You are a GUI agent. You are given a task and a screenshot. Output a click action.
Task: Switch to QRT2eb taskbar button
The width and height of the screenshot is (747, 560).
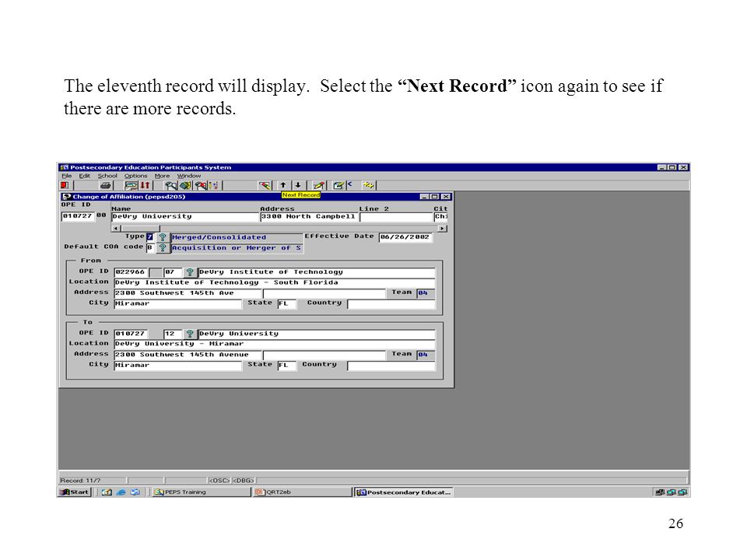coord(301,492)
